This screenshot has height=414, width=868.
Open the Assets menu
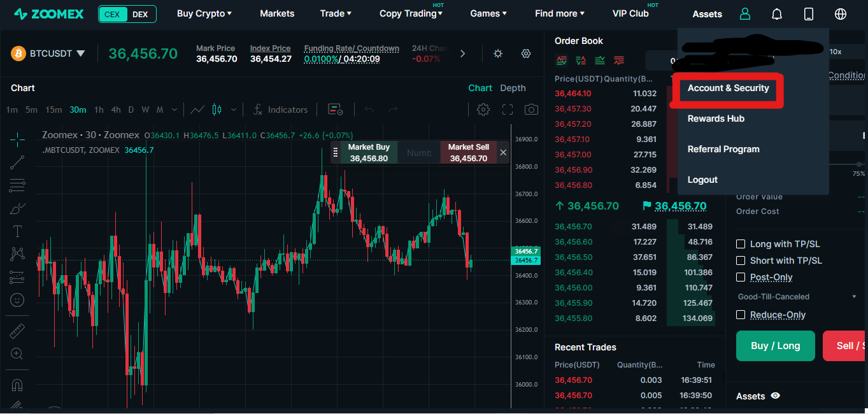click(x=708, y=14)
